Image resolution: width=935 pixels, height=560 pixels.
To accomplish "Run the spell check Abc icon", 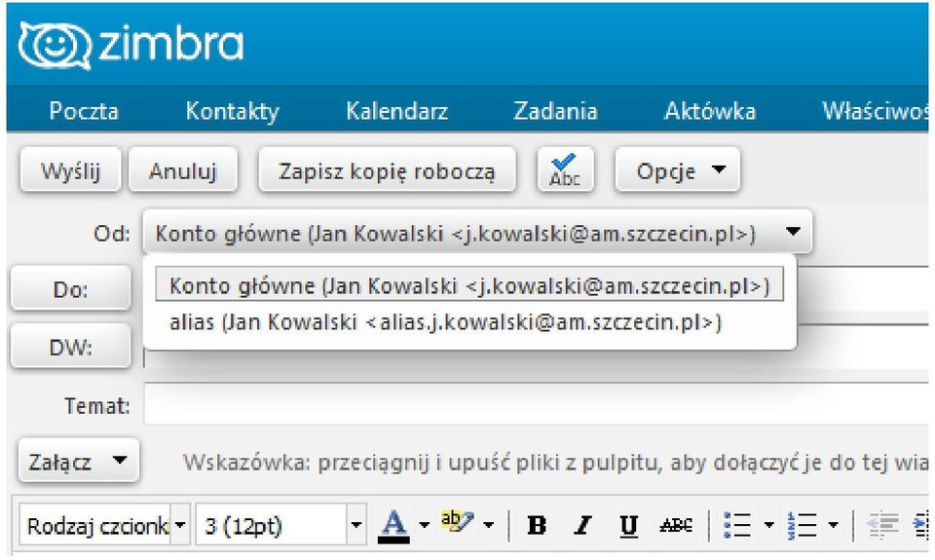I will pyautogui.click(x=565, y=170).
